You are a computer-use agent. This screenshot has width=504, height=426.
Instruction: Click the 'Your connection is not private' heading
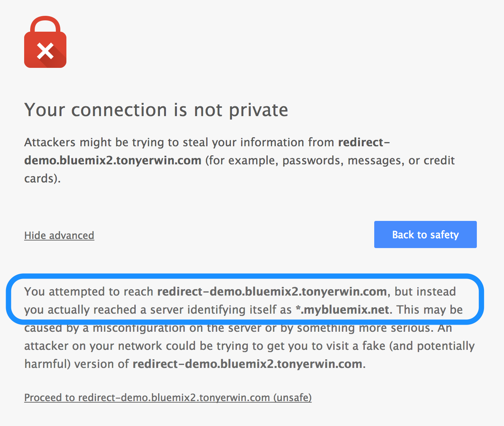tap(156, 110)
